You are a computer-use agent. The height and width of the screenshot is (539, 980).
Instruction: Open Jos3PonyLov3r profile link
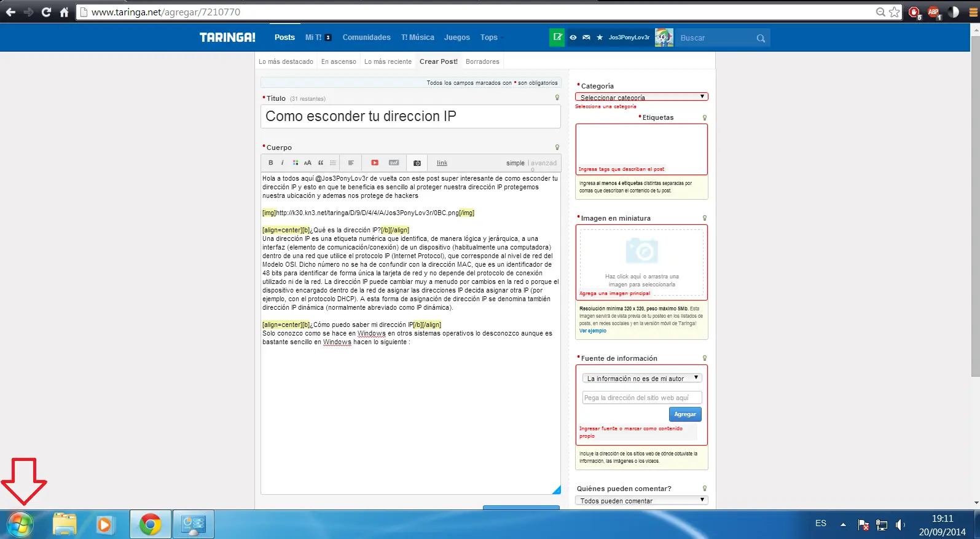tap(629, 37)
